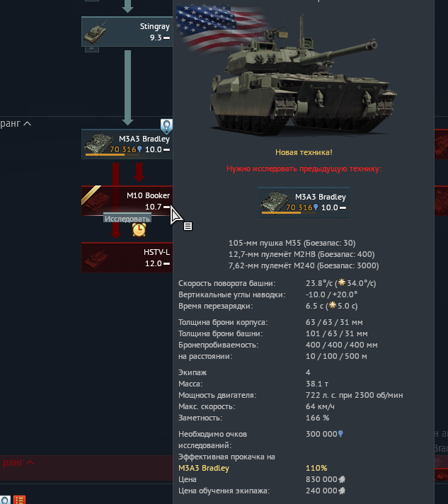Image resolution: width=448 pixels, height=504 pixels.
Task: Click the Исследовать research button
Action: tap(127, 219)
